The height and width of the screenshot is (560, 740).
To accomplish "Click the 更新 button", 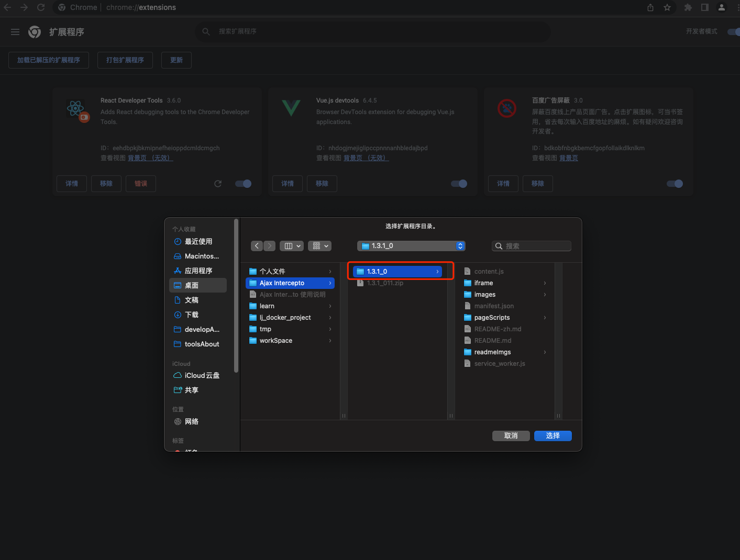I will (176, 60).
